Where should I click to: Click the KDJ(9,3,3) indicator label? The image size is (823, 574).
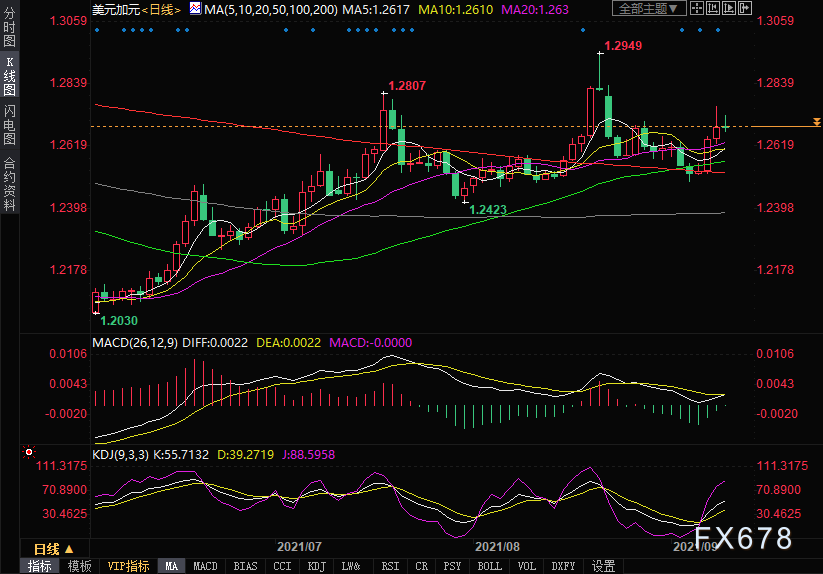(121, 454)
